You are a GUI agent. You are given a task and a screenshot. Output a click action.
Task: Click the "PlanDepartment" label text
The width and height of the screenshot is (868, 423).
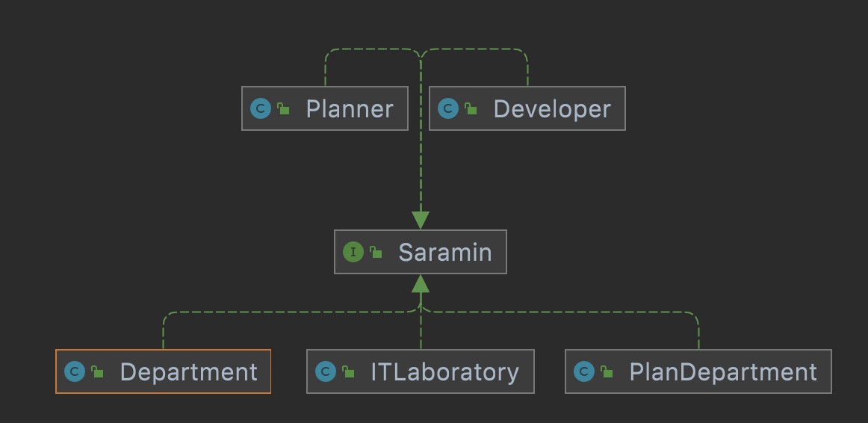point(724,373)
